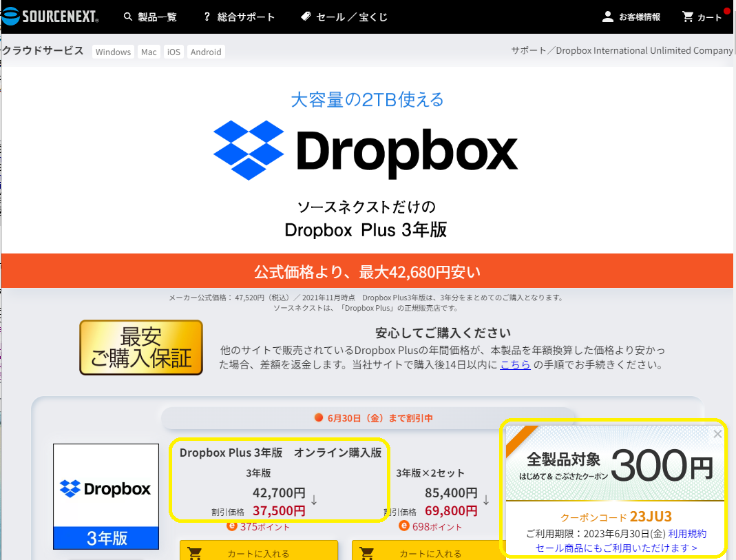Image resolution: width=736 pixels, height=560 pixels.
Task: Click the coupon code 23JU3 text
Action: pyautogui.click(x=651, y=517)
